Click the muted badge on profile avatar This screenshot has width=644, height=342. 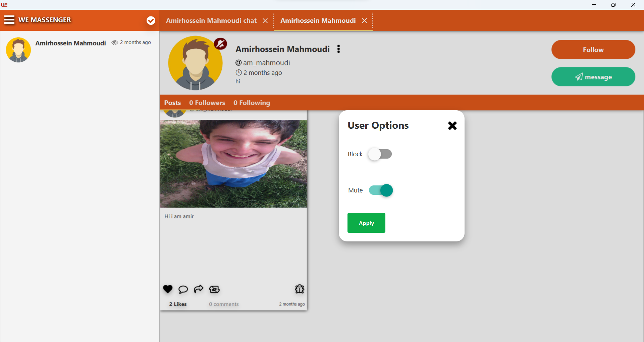[220, 44]
